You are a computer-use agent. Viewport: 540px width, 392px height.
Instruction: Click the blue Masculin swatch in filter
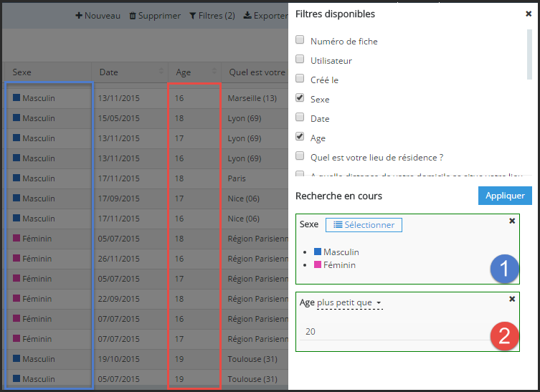[318, 252]
